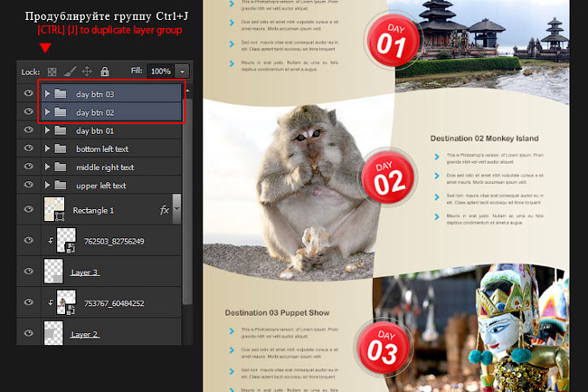
Task: Select the 762503_82756249 layer thumbnail
Action: pyautogui.click(x=66, y=240)
